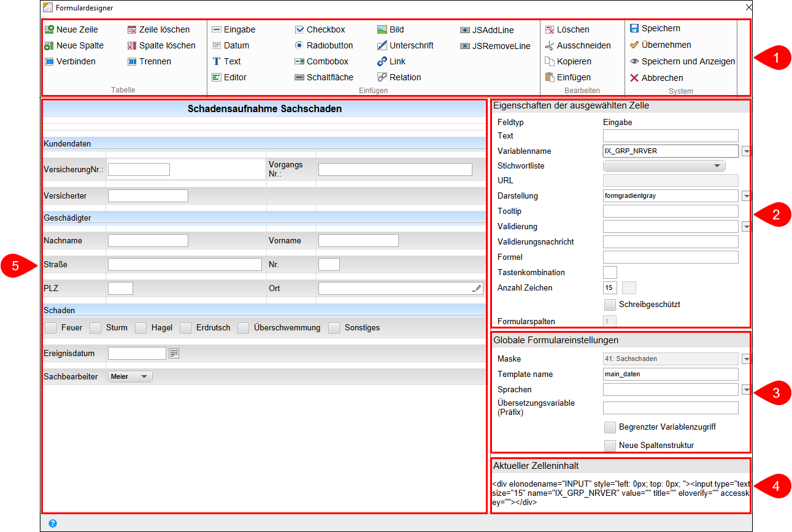Open the Darstellung dropdown arrow
Image resolution: width=792 pixels, height=532 pixels.
point(746,196)
